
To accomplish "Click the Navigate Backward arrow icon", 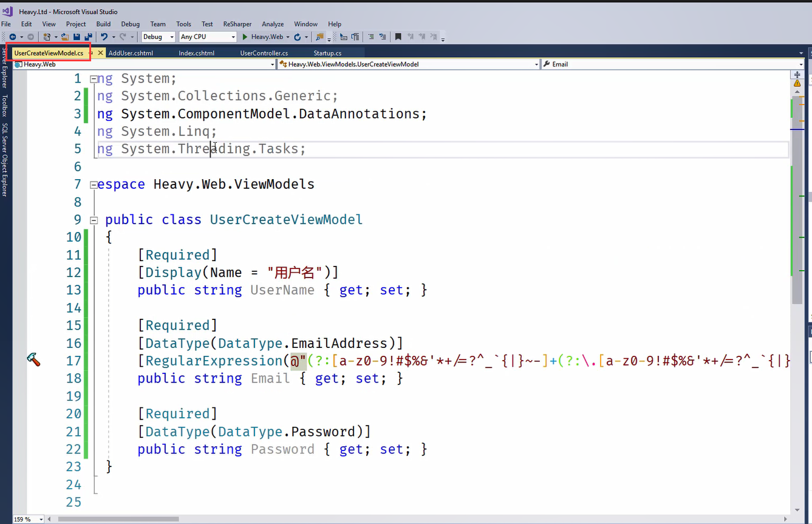I will (x=12, y=37).
